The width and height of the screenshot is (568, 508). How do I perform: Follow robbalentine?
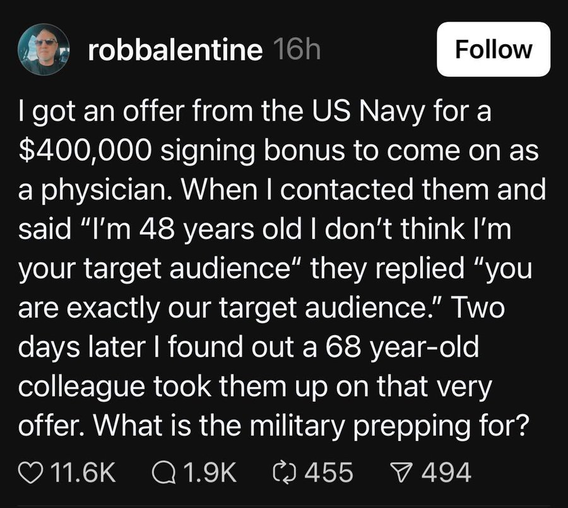[493, 49]
